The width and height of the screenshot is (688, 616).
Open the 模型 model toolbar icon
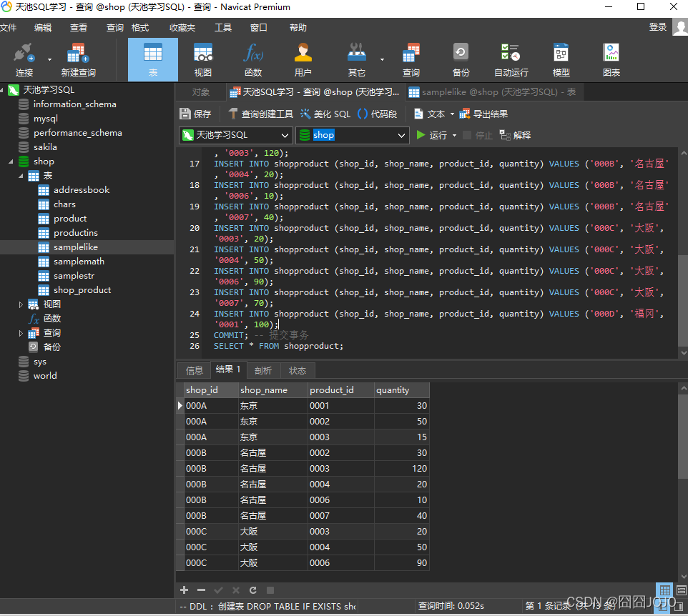pyautogui.click(x=561, y=59)
